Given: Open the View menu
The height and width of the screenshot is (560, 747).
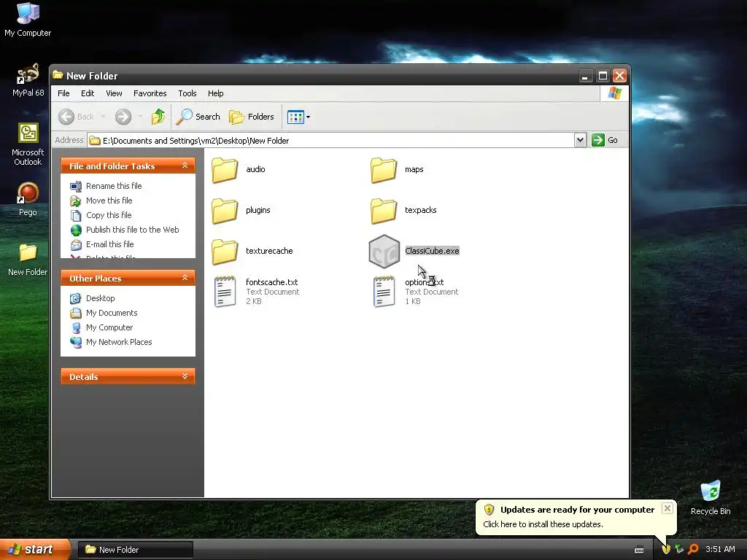Looking at the screenshot, I should click(x=114, y=93).
